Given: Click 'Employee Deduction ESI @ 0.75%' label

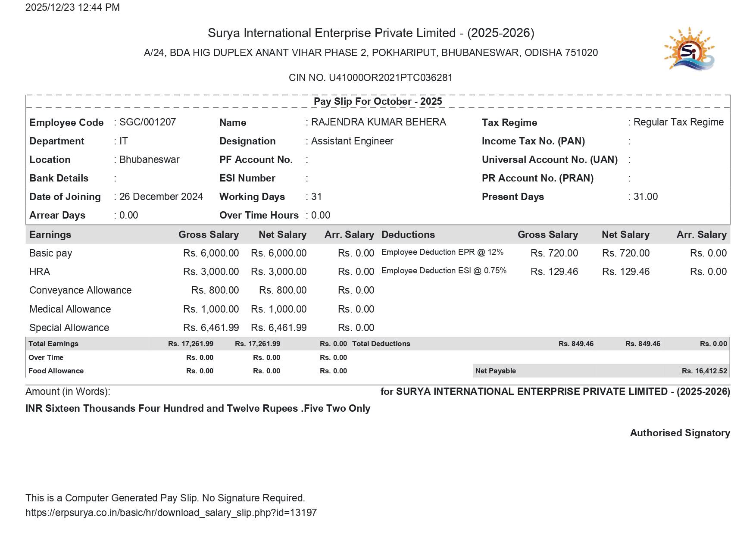Looking at the screenshot, I should coord(444,271).
